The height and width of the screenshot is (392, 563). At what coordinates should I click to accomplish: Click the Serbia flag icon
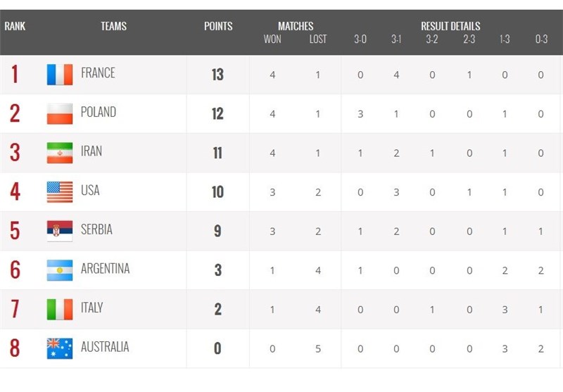pyautogui.click(x=60, y=231)
